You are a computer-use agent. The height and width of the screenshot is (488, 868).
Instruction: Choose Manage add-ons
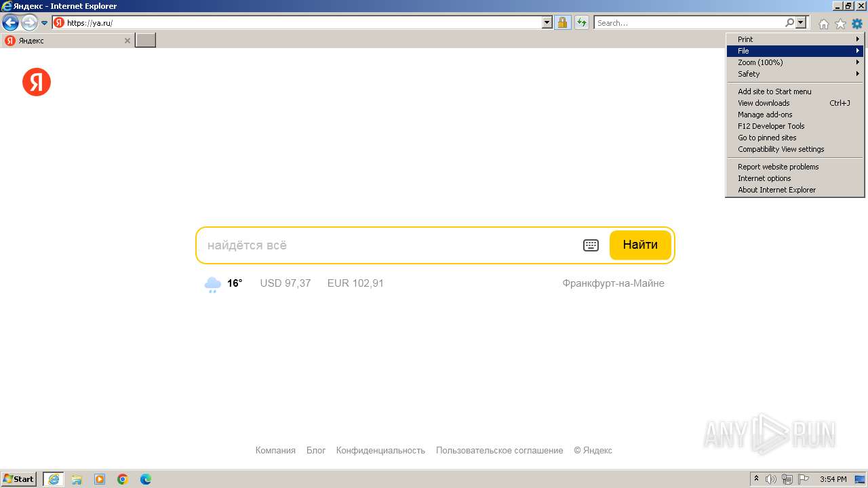[x=795, y=115]
